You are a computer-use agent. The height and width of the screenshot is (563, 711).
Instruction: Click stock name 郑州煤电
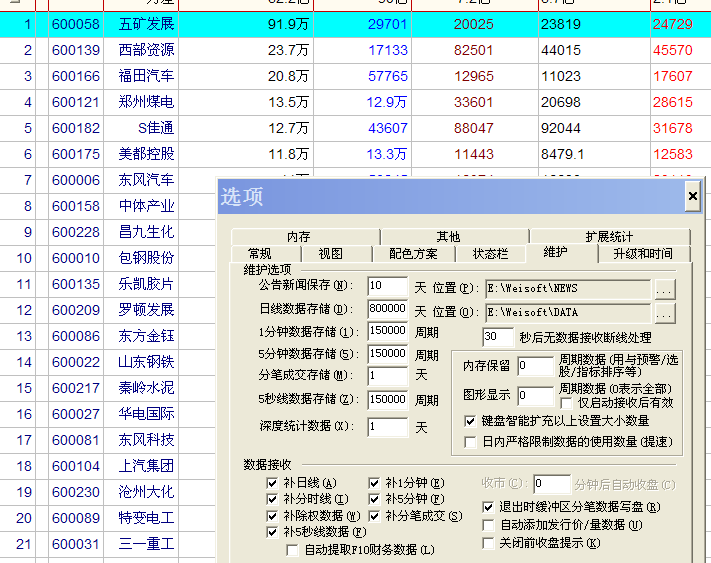(146, 102)
